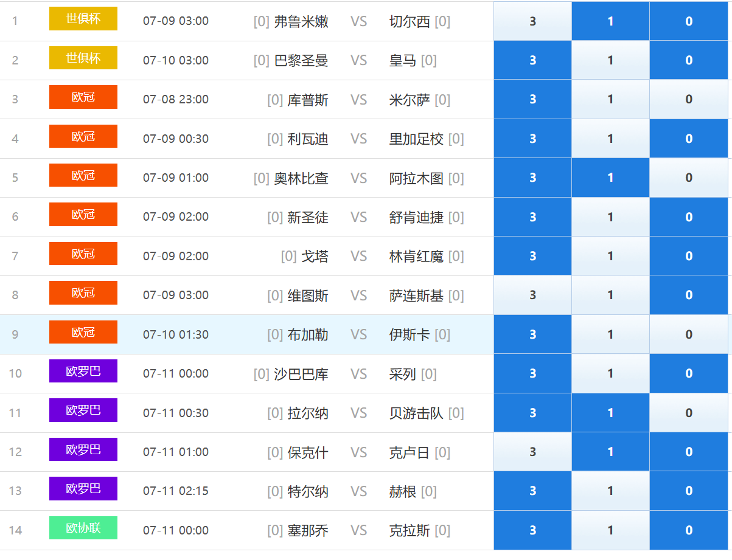This screenshot has width=732, height=560.
Task: Select result 1 for 布加勒 vs 伊斯卡
Action: [x=610, y=334]
